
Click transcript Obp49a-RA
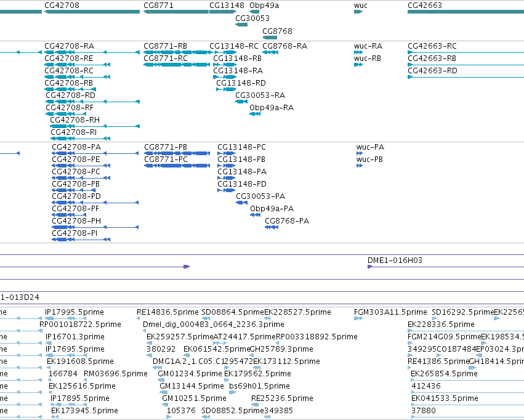(x=272, y=108)
